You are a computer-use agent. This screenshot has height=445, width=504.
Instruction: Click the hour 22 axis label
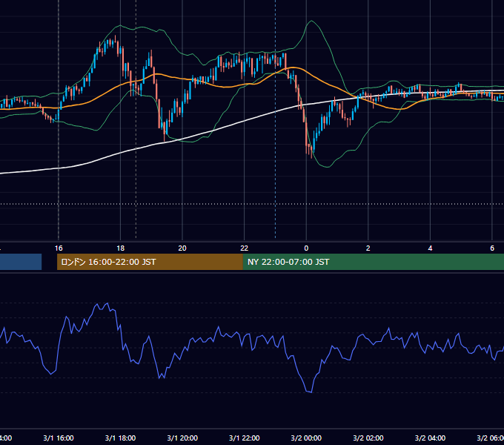tap(245, 248)
